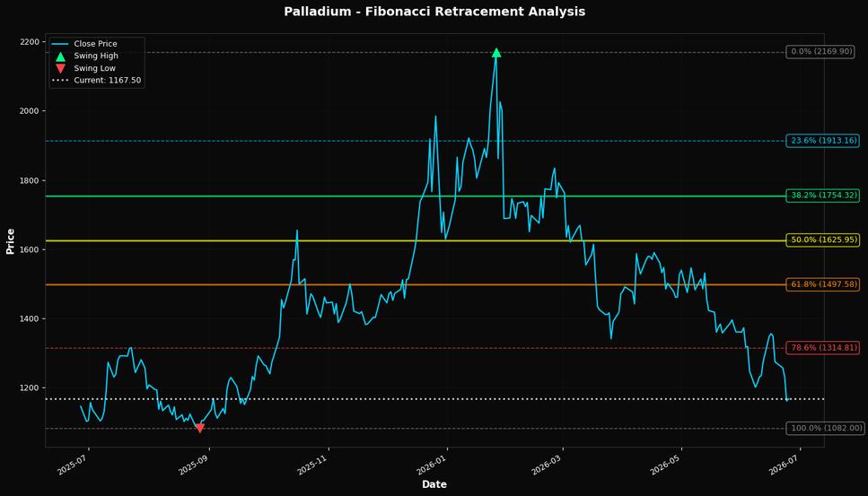Viewport: 868px width, 496px height.
Task: Click the Swing Low triangle icon in the legend
Action: [x=60, y=68]
